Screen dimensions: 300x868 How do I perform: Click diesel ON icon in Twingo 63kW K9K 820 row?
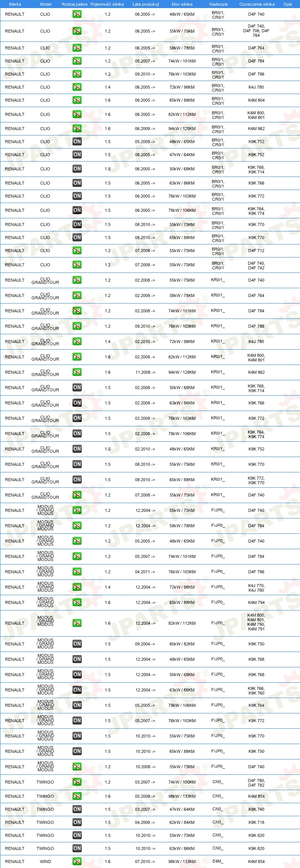77,848
